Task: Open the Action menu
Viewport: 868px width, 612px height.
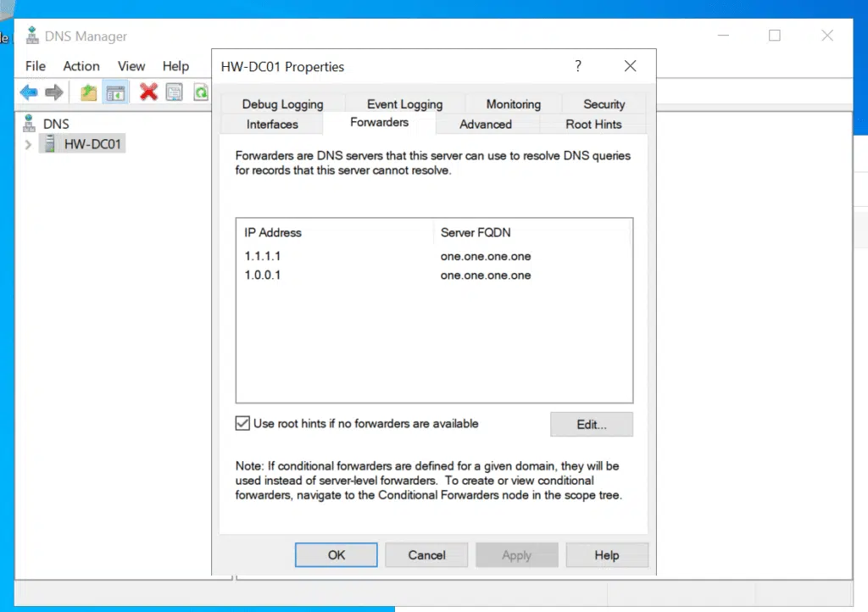Action: (x=81, y=66)
